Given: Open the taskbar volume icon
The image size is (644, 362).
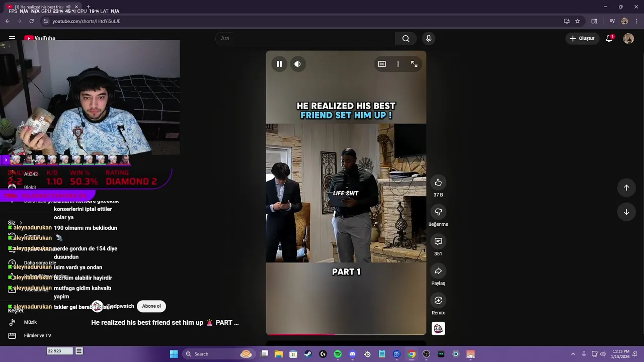Looking at the screenshot, I should pyautogui.click(x=603, y=354).
